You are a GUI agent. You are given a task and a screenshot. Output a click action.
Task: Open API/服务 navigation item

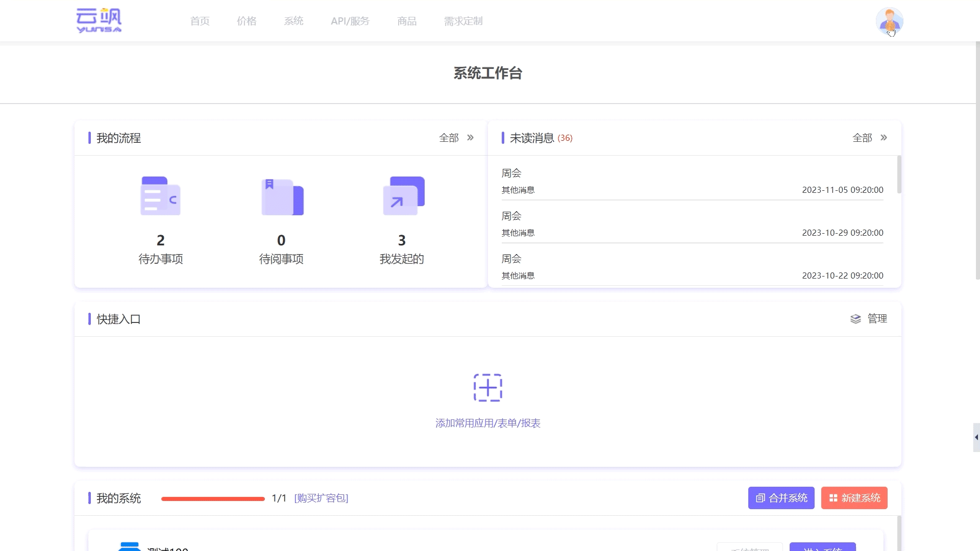pos(350,21)
